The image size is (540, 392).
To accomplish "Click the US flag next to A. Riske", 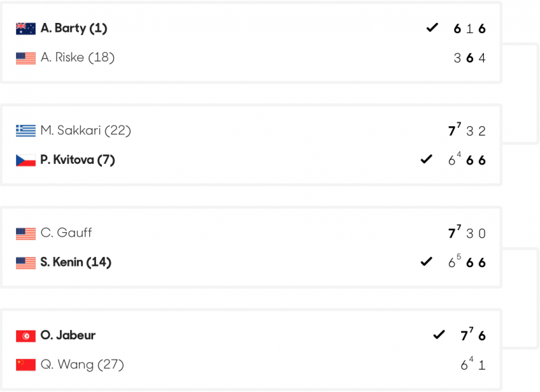I will point(26,58).
